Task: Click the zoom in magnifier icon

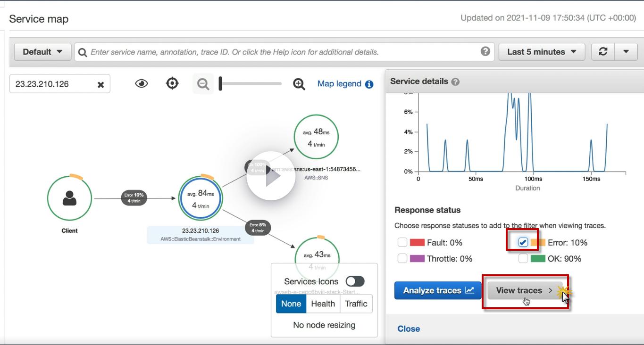Action: tap(299, 84)
